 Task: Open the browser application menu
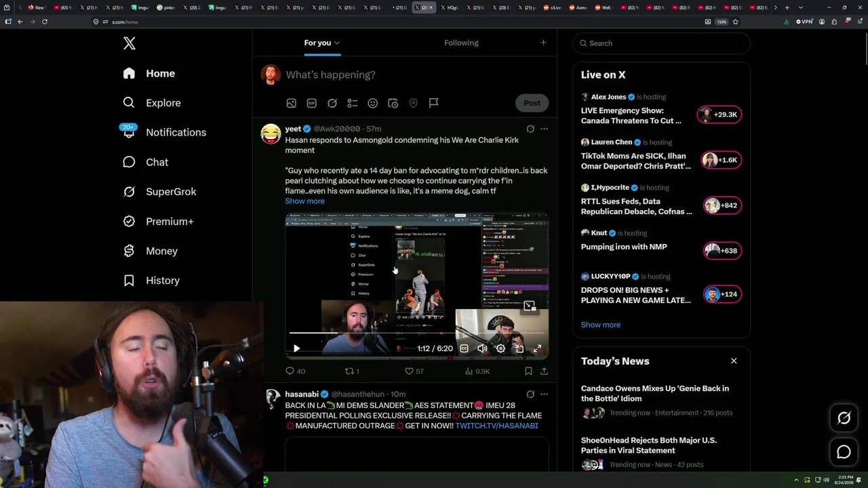pyautogui.click(x=859, y=22)
